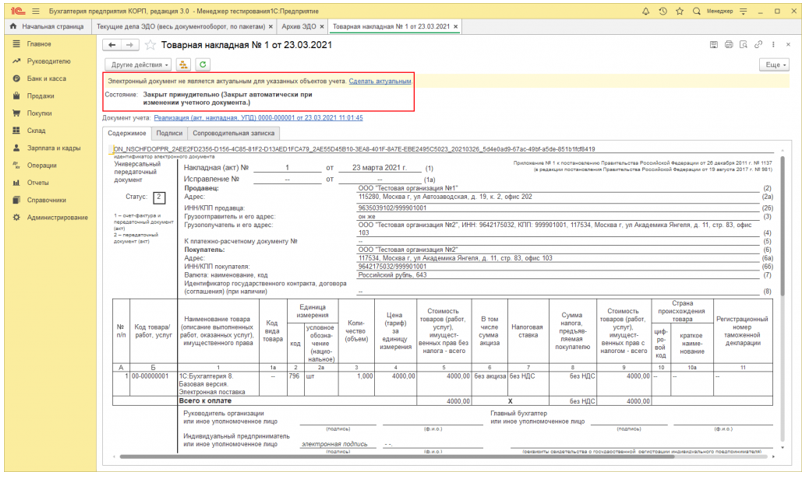Click the print preview icon
The height and width of the screenshot is (477, 808).
tap(743, 45)
